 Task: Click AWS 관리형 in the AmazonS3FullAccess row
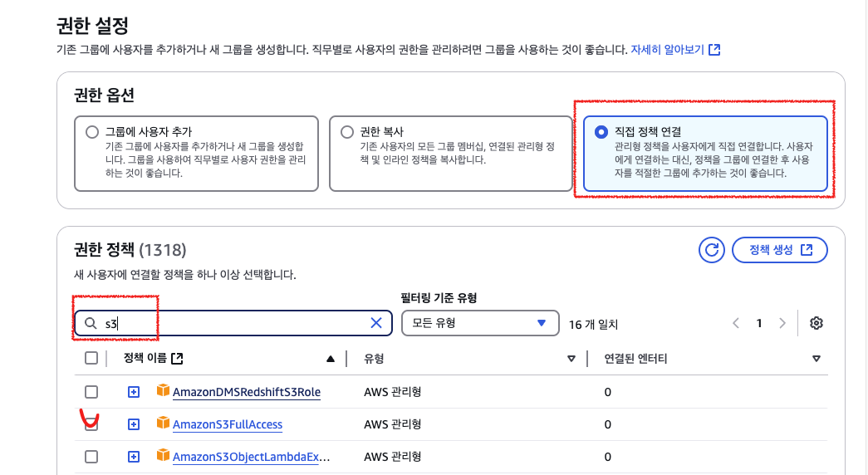[393, 424]
